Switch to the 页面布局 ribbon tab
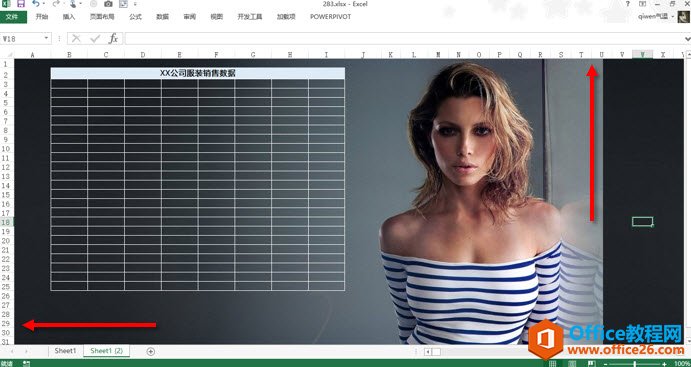Viewport: 691px width, 367px height. click(102, 17)
